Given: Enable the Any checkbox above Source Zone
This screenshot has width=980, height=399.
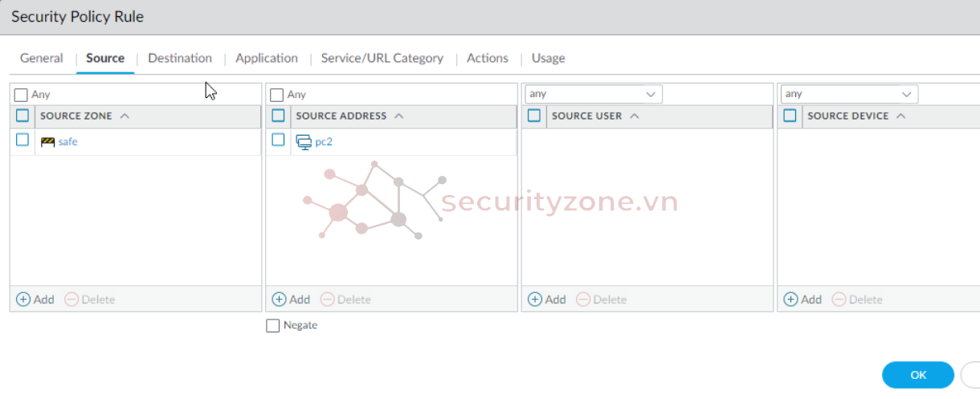Looking at the screenshot, I should [x=21, y=95].
